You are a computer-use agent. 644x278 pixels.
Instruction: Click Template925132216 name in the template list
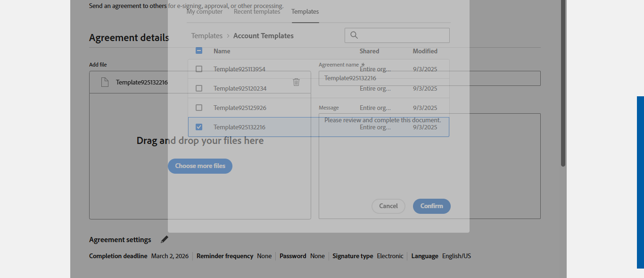coord(239,127)
